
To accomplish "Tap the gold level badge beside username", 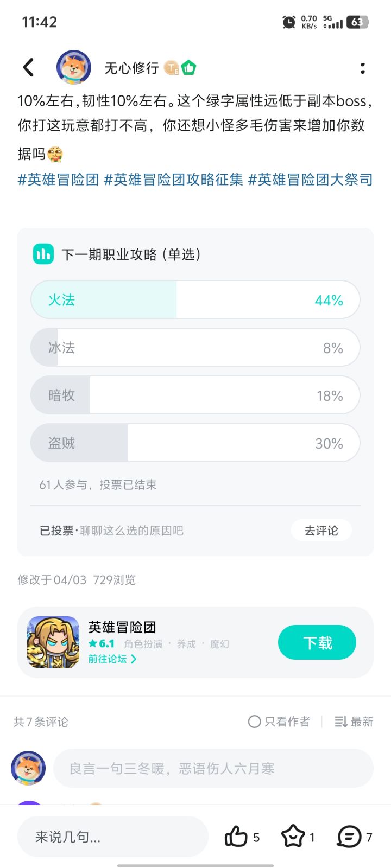I will pos(172,68).
